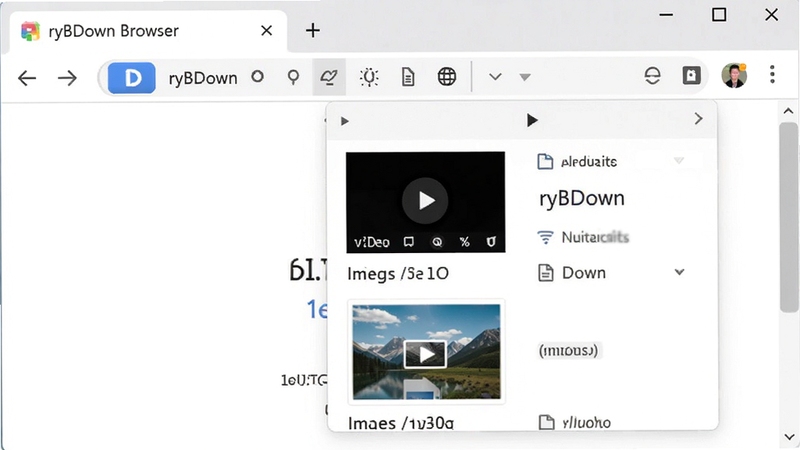Expand the faded dropdown arrow beside aleduaits
800x450 pixels.
679,161
